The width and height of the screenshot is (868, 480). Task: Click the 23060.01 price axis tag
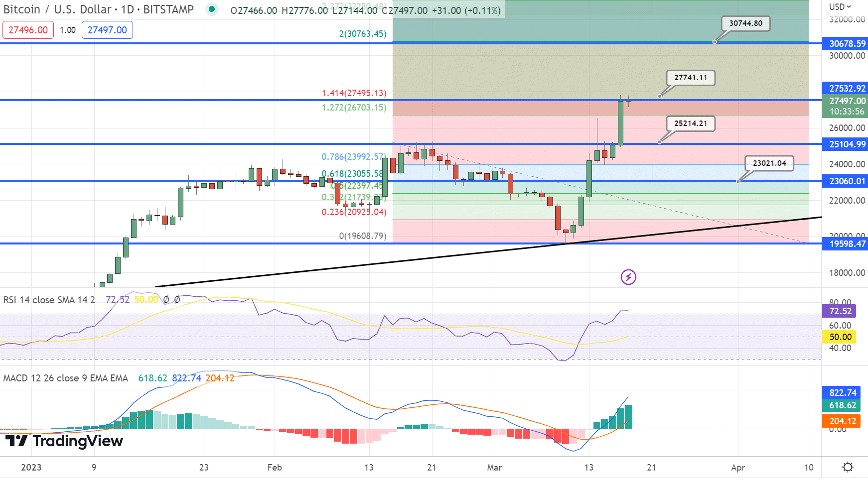(x=845, y=181)
